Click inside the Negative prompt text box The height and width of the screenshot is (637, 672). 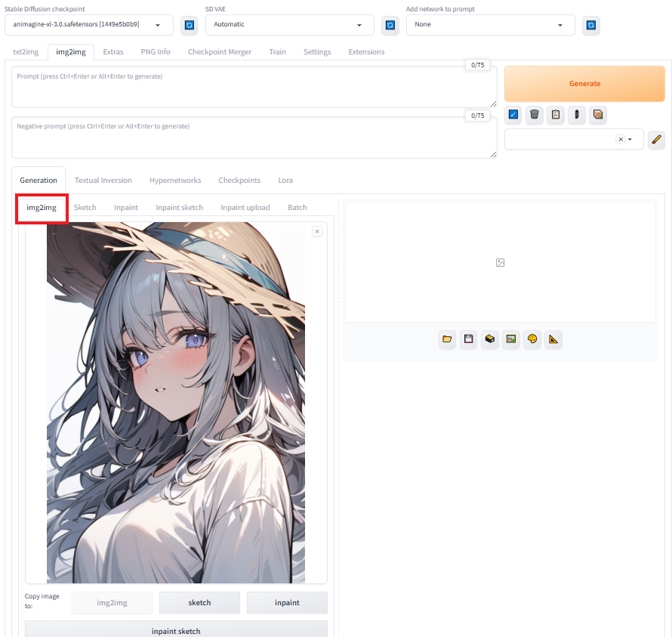[254, 138]
